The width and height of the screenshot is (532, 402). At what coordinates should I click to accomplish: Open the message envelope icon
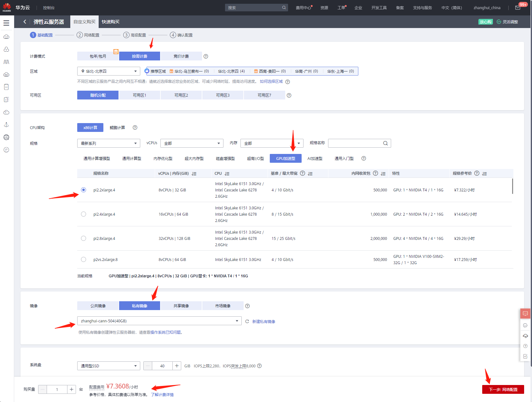pyautogui.click(x=518, y=8)
